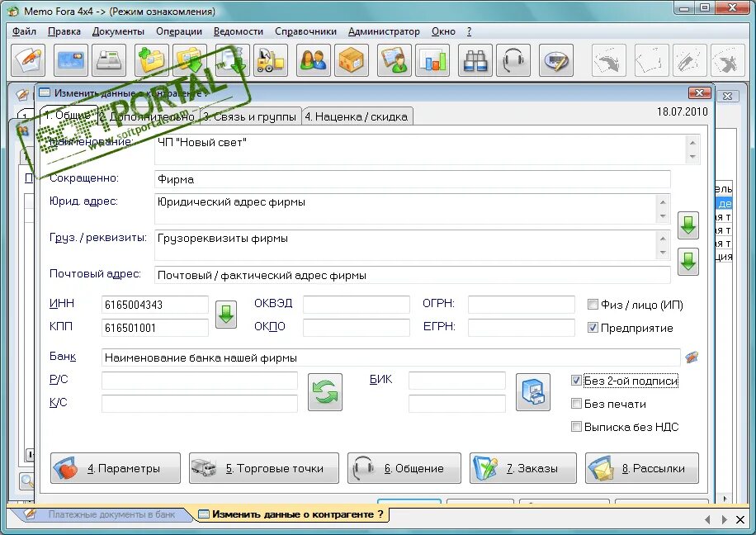Viewport: 756px width, 535px height.
Task: Click the binoculars search toolbar icon
Action: click(x=475, y=60)
